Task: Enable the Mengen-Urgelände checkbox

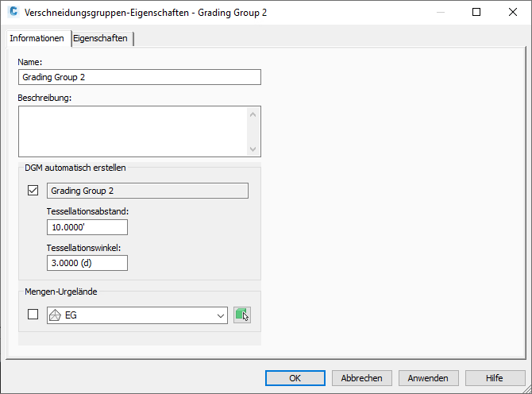Action: 33,315
